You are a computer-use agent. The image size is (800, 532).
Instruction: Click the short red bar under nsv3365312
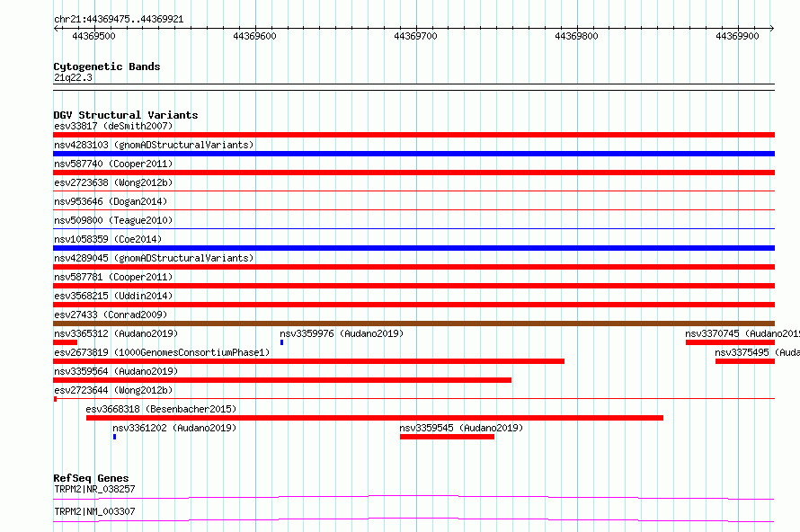(x=66, y=342)
